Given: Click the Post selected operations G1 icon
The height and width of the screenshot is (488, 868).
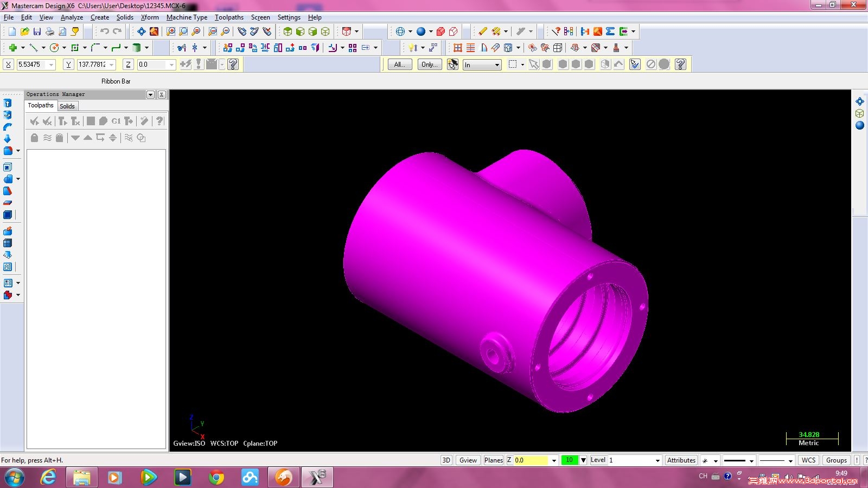Looking at the screenshot, I should [x=116, y=121].
